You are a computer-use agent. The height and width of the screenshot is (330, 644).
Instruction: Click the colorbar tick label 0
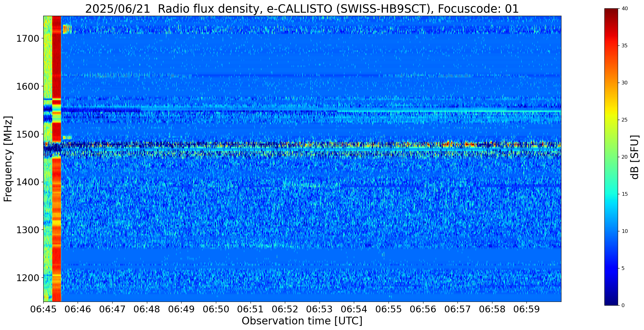pos(623,306)
